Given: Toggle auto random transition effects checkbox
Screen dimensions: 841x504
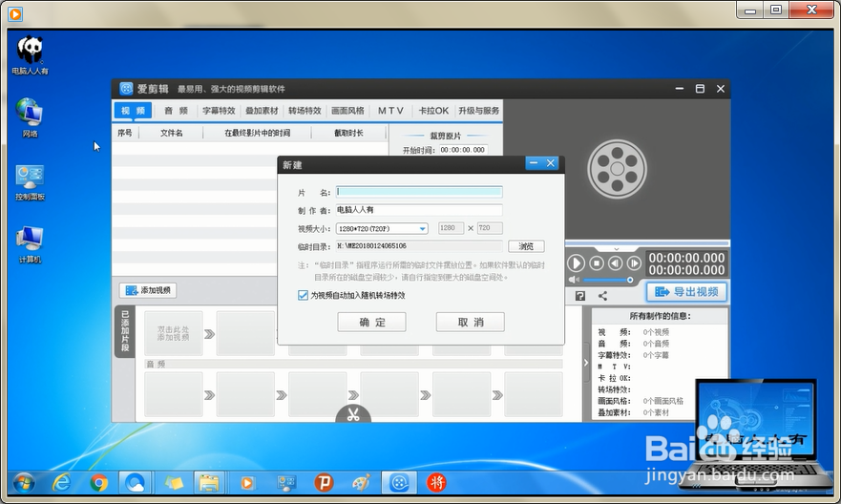Looking at the screenshot, I should [303, 295].
